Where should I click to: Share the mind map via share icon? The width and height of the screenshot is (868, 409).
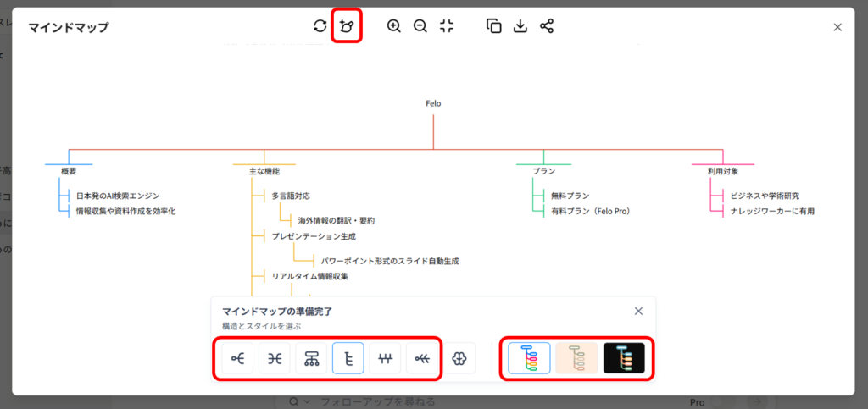[547, 26]
